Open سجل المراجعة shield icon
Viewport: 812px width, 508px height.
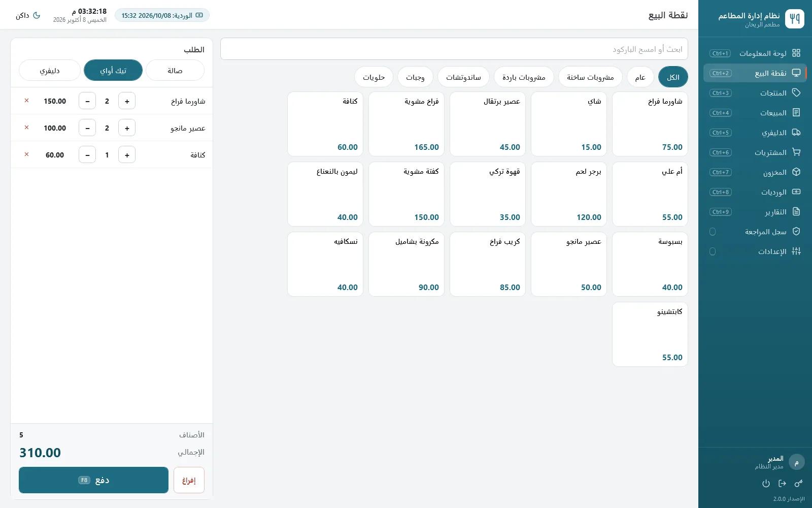point(796,232)
